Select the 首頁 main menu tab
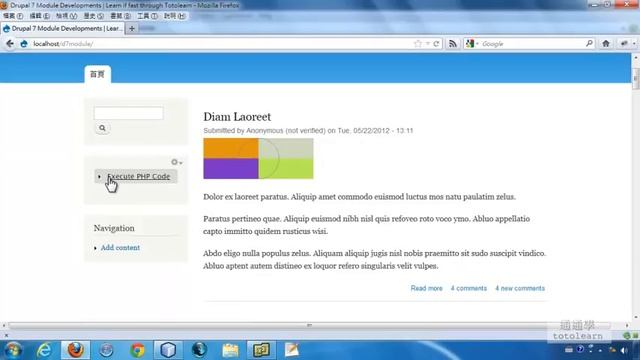Image resolution: width=640 pixels, height=360 pixels. tap(98, 74)
